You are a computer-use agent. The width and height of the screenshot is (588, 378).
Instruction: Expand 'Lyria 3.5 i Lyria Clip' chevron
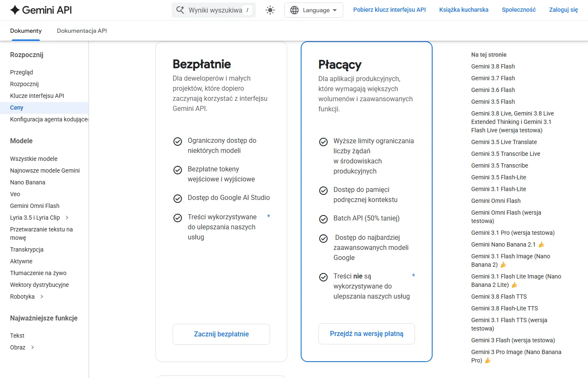point(67,218)
